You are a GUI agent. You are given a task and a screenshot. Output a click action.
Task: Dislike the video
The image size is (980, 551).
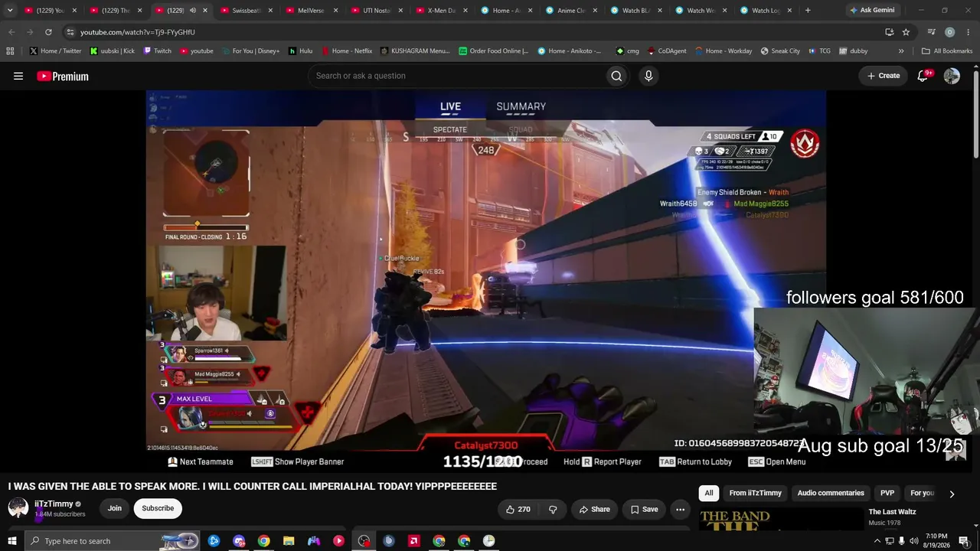click(553, 509)
